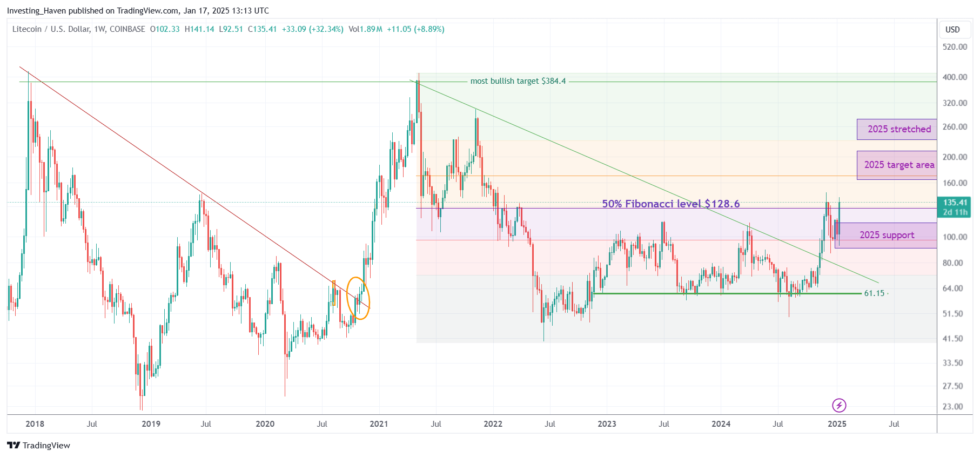Viewport: 980px width, 457px height.
Task: Click the '2025 target area' label box
Action: point(897,165)
